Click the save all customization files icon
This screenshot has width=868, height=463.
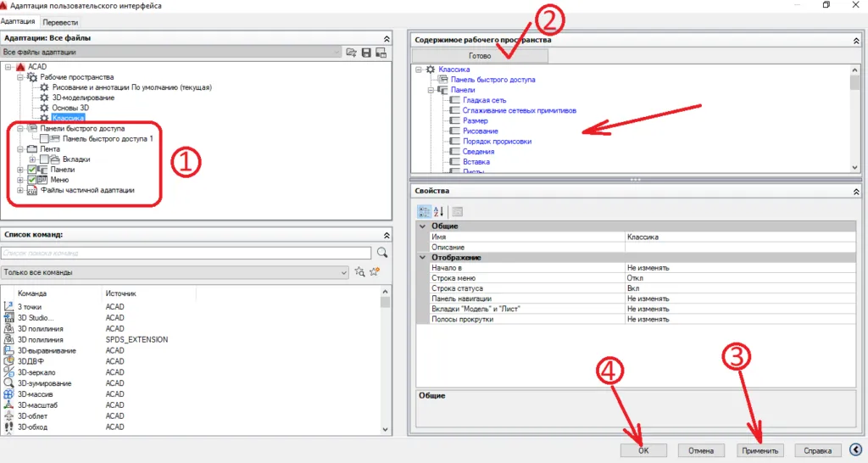(x=366, y=53)
